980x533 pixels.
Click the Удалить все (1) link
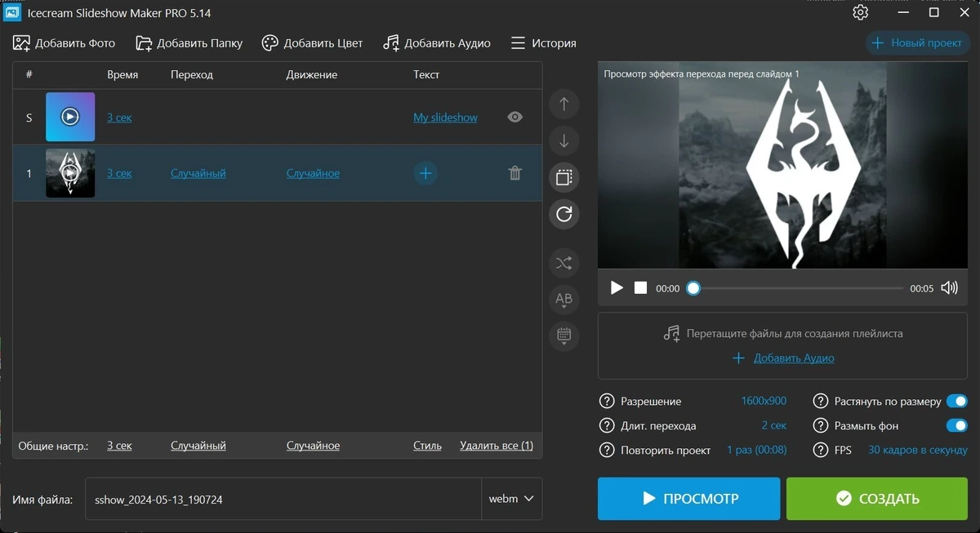click(497, 446)
